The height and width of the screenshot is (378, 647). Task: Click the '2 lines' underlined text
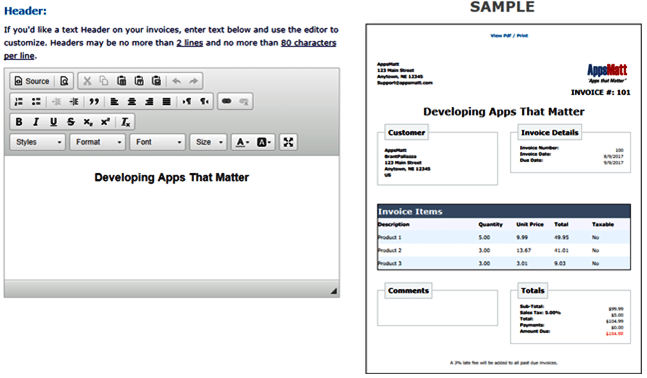pyautogui.click(x=190, y=43)
